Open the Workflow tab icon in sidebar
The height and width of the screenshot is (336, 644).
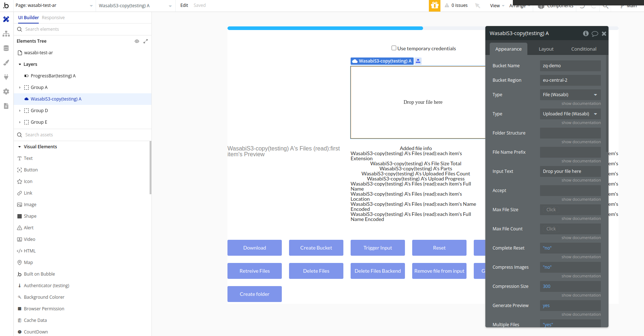click(x=6, y=34)
